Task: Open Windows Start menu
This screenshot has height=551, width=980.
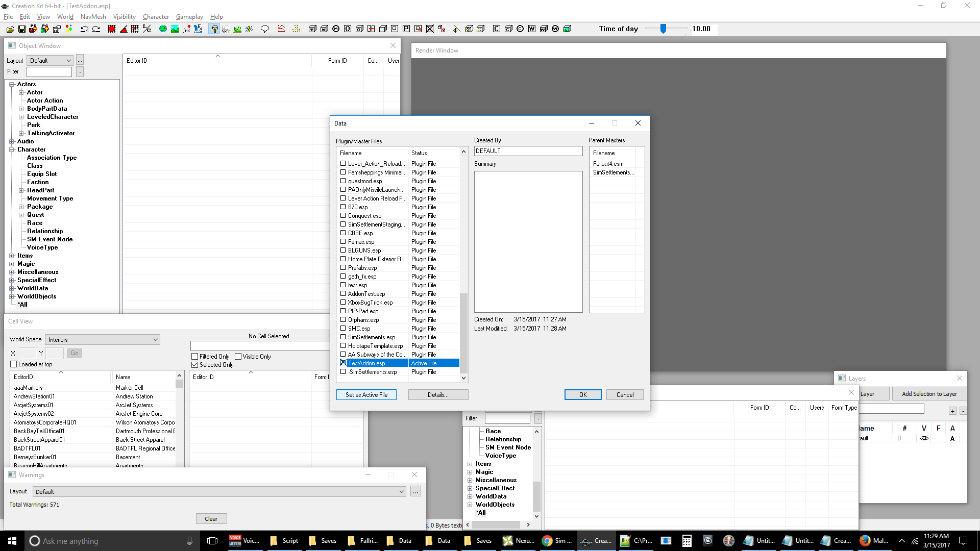Action: [12, 541]
